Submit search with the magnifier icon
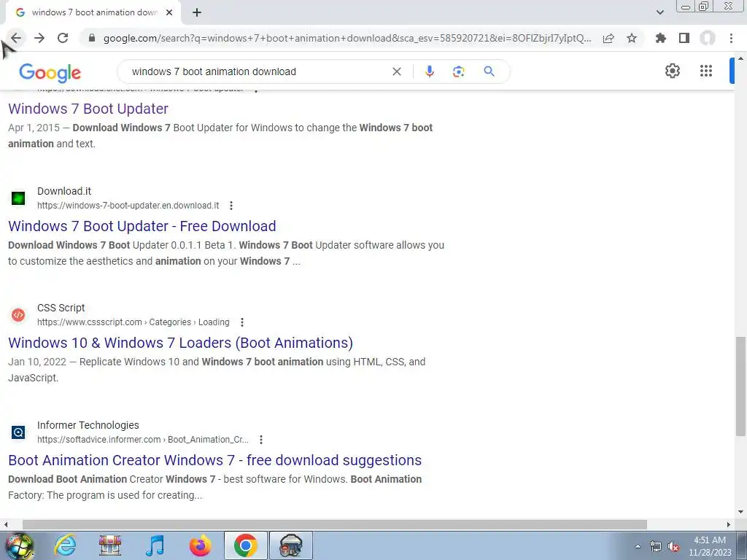The width and height of the screenshot is (747, 560). [x=489, y=71]
